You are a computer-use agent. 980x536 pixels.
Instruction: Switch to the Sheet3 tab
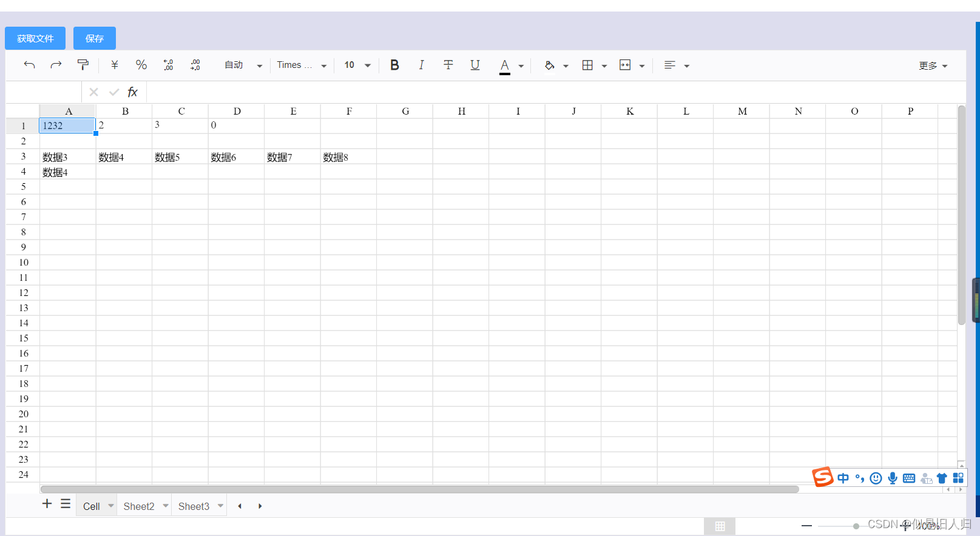tap(194, 506)
